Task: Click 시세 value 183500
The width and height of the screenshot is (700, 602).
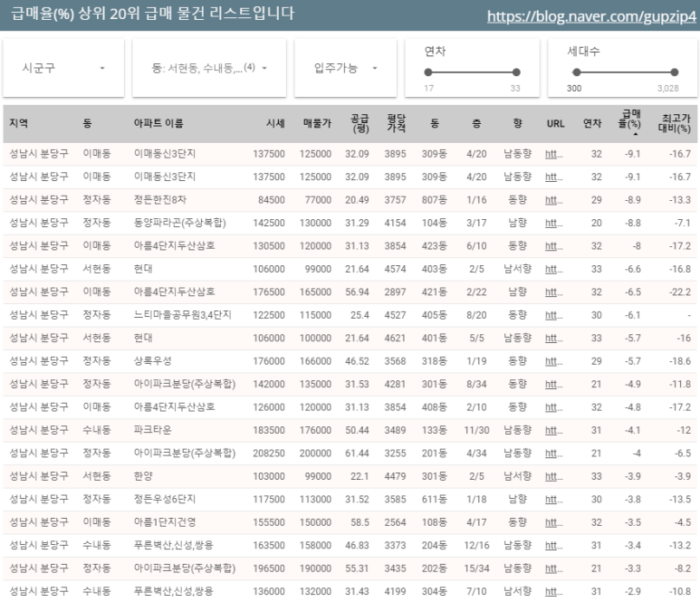Action: coord(269,430)
